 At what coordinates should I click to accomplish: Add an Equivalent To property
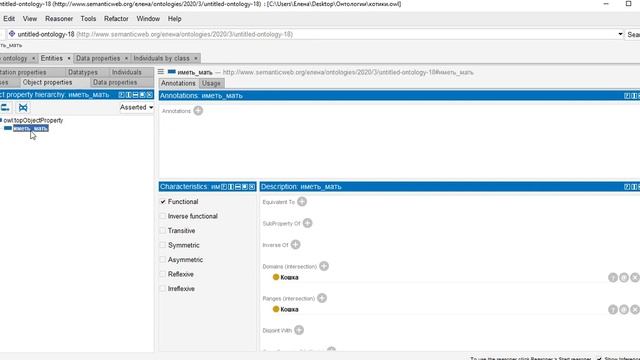(x=302, y=202)
